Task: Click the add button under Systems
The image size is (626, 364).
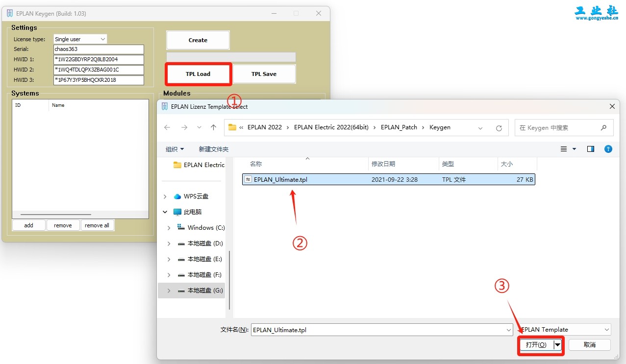Action: (x=29, y=225)
